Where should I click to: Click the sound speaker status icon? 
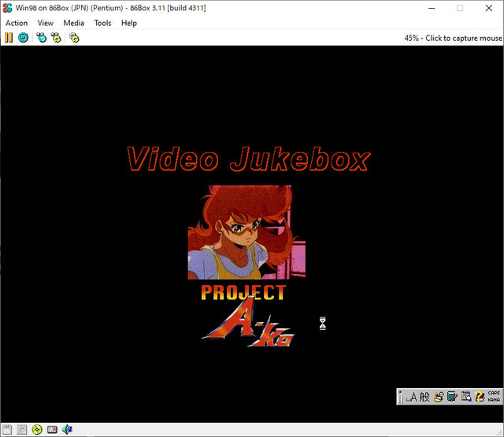(67, 430)
